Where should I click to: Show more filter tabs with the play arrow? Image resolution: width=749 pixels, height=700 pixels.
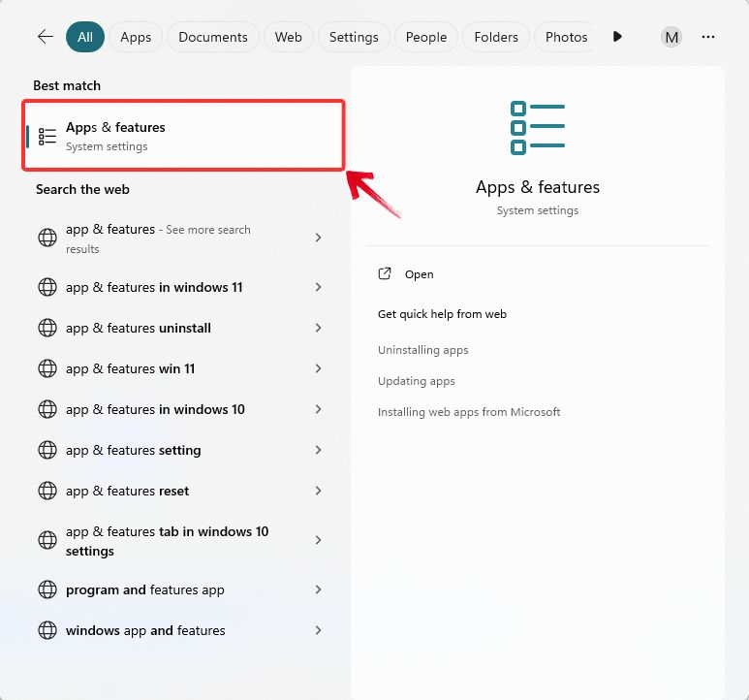(x=617, y=36)
